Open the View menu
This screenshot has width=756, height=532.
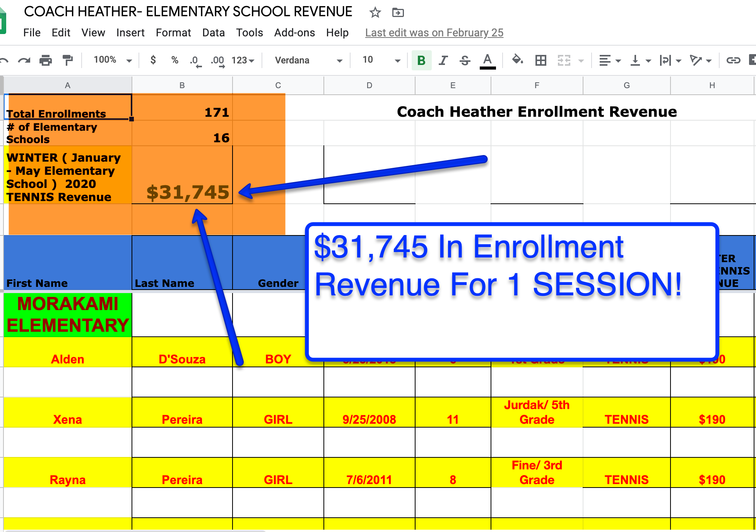pos(93,33)
